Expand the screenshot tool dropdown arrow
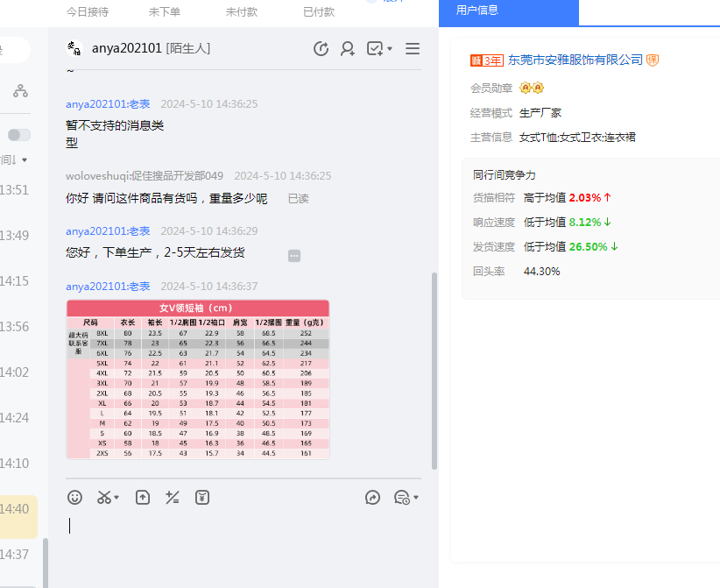This screenshot has height=588, width=720. point(117,498)
